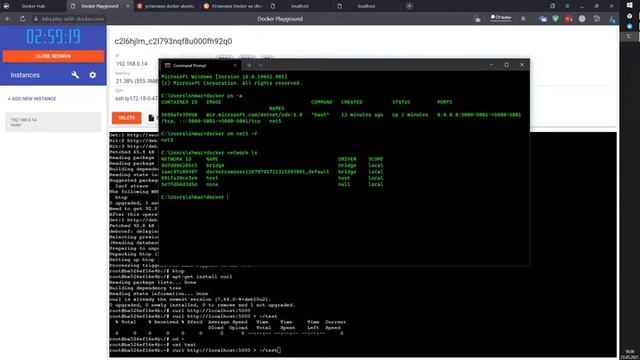Delete the instance with the DELETE button
This screenshot has height=360, width=640.
127,118
